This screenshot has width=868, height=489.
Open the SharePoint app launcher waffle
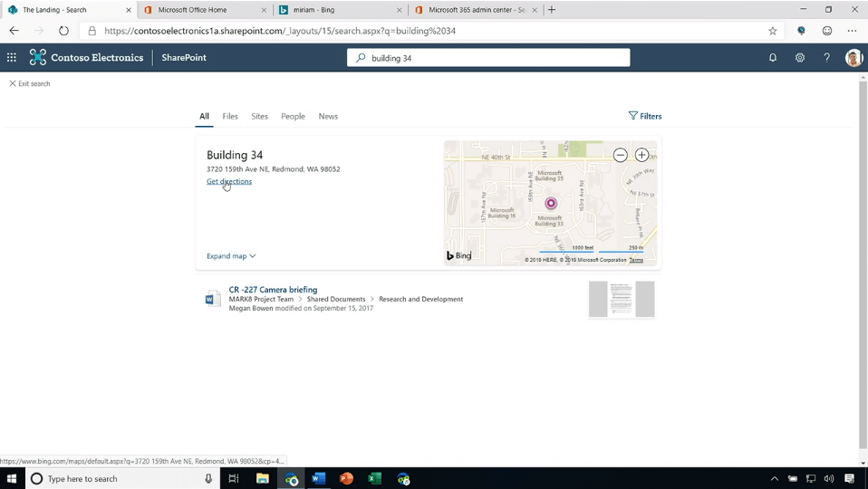(x=12, y=58)
